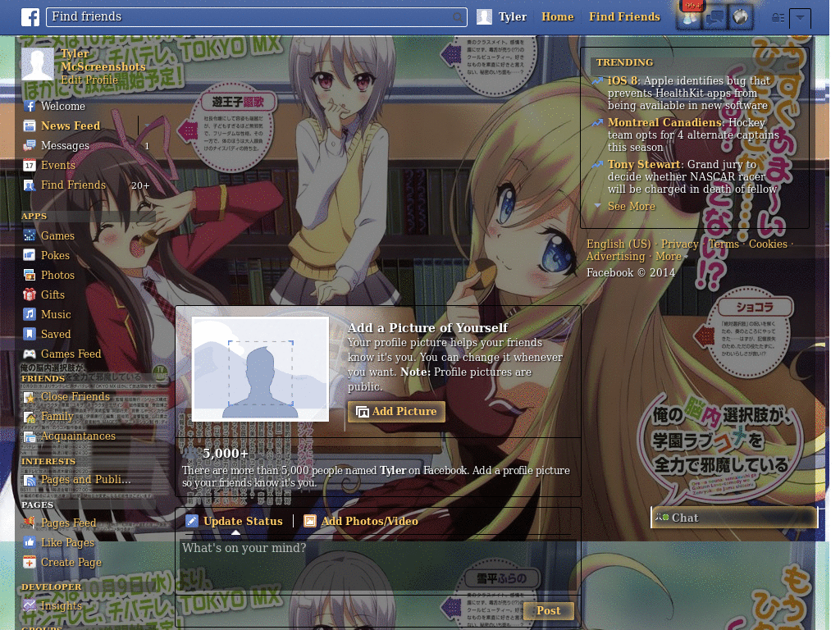Open Messages in the sidebar
The image size is (840, 630).
coord(65,146)
